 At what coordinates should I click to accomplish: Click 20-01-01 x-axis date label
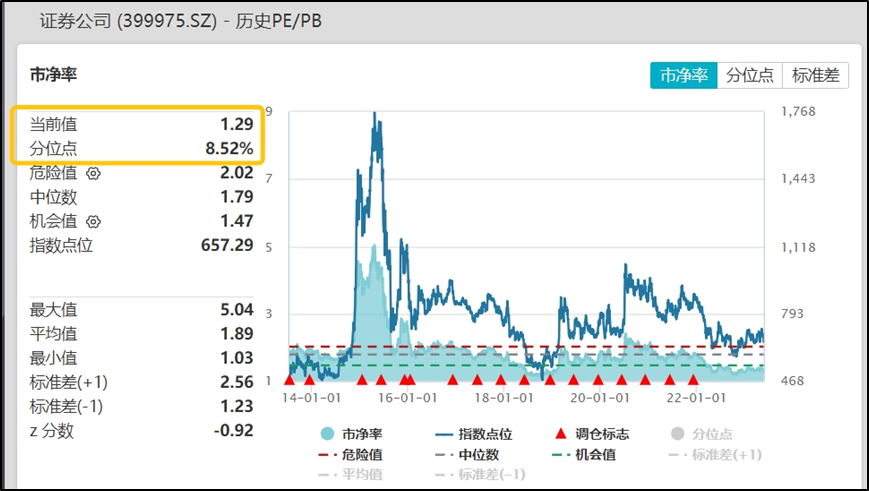pos(600,398)
